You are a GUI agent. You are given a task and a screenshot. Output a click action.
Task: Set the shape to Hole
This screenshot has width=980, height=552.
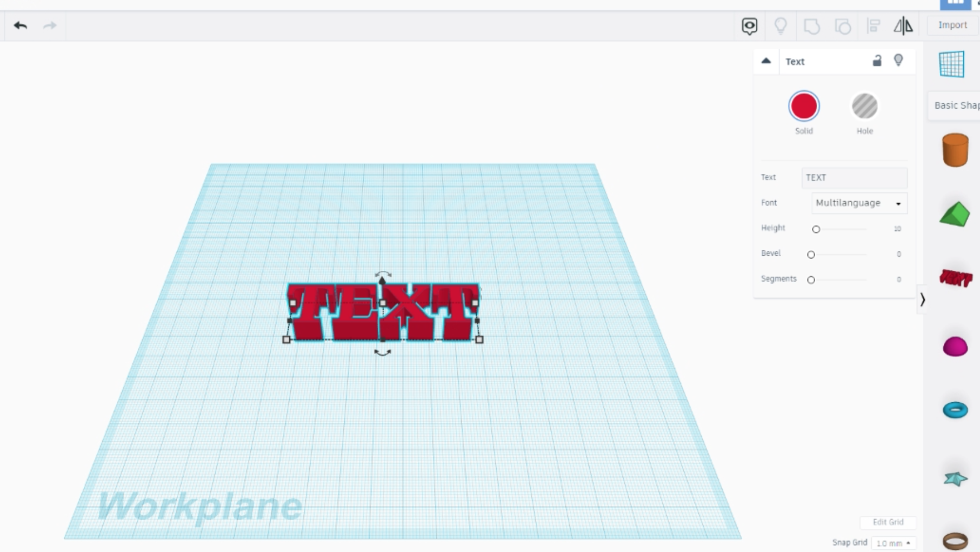(864, 106)
